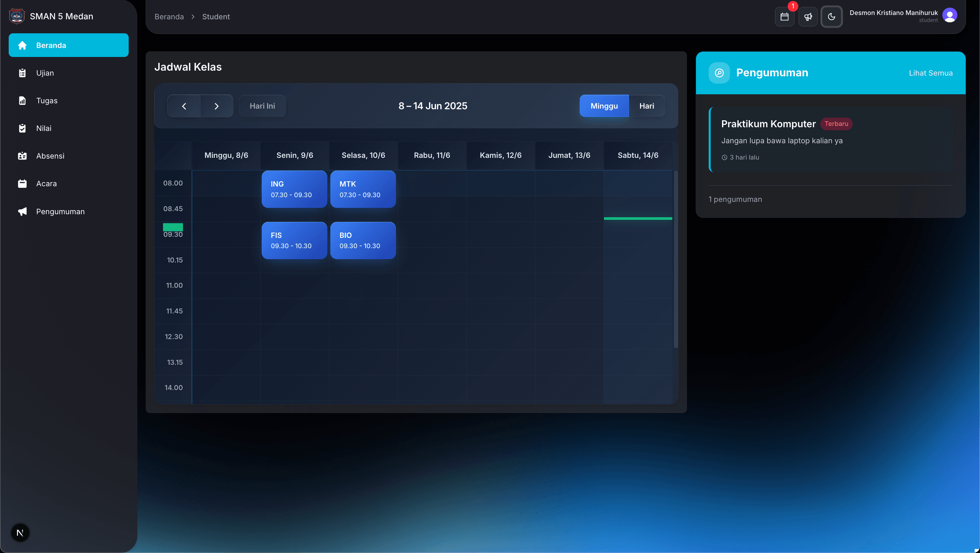The height and width of the screenshot is (553, 980).
Task: Open the FIS class 09.30 - 10.30
Action: (294, 241)
